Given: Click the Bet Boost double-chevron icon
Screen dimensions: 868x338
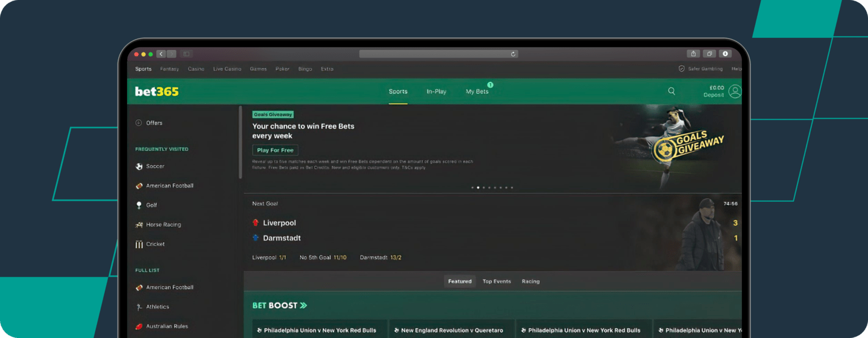Looking at the screenshot, I should tap(303, 305).
